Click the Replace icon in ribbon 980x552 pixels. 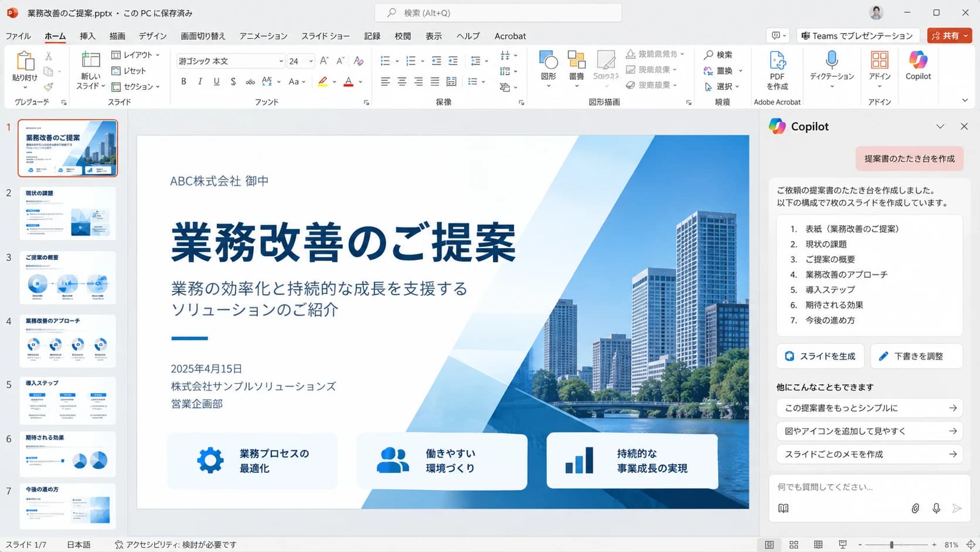[709, 70]
